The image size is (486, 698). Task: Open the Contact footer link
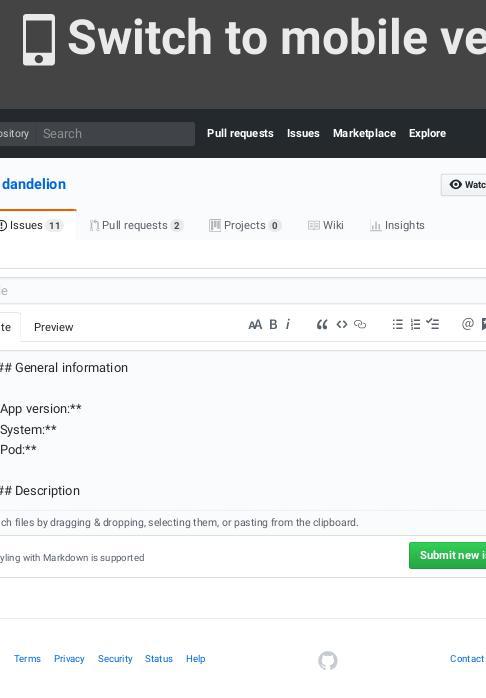467,659
